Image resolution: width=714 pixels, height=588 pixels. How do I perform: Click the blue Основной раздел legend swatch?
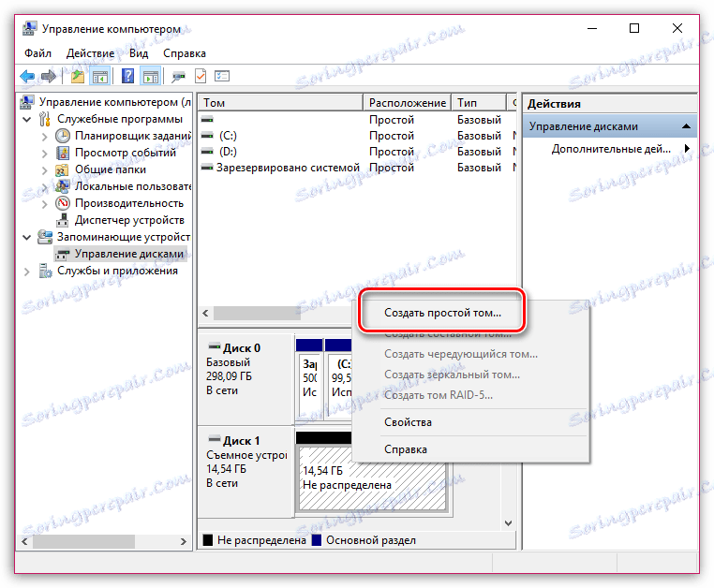tap(317, 540)
